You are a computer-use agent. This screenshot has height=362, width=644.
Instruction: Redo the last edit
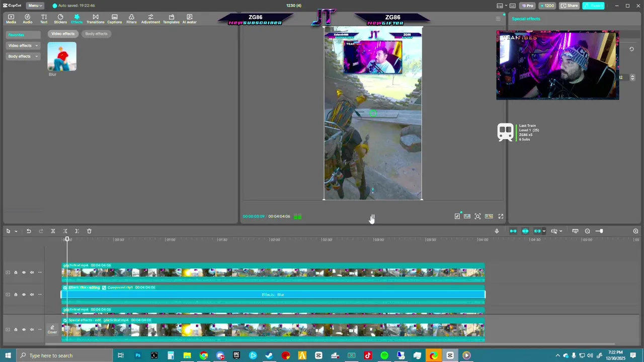pyautogui.click(x=41, y=231)
